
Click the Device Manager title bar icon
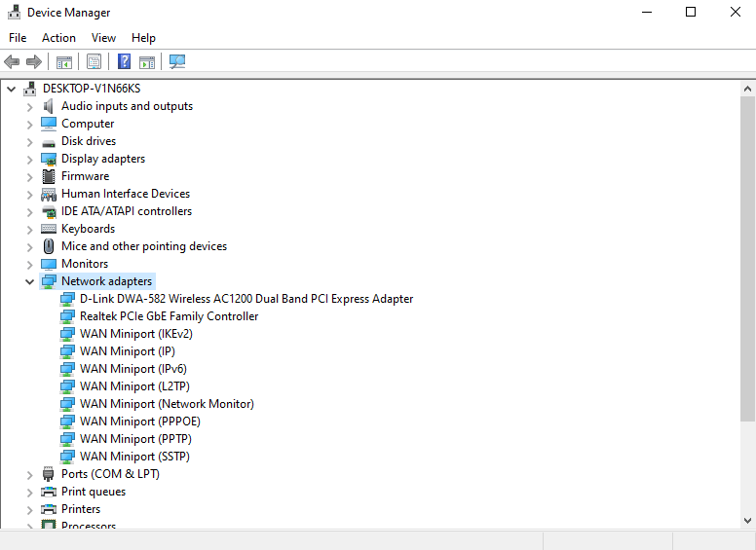pyautogui.click(x=14, y=12)
